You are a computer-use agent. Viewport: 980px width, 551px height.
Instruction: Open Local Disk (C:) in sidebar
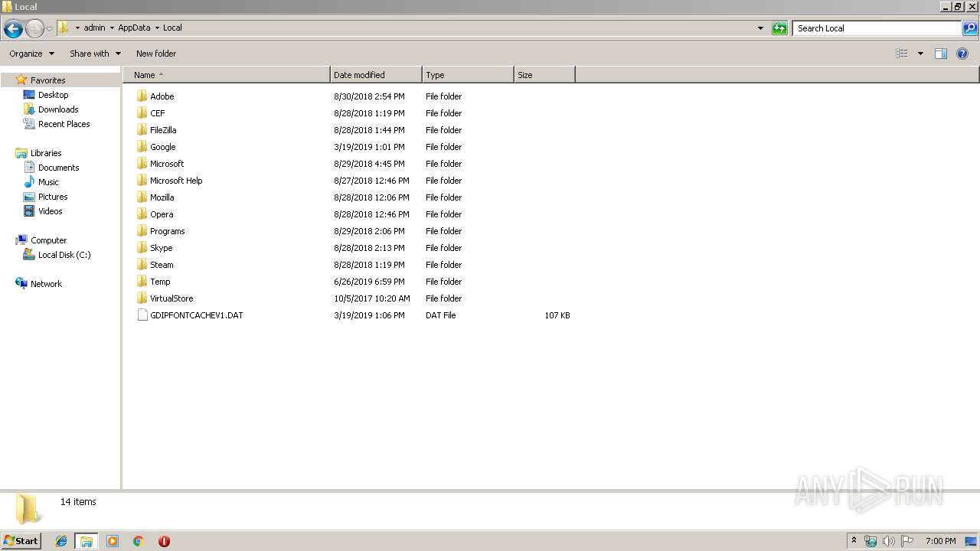tap(64, 255)
